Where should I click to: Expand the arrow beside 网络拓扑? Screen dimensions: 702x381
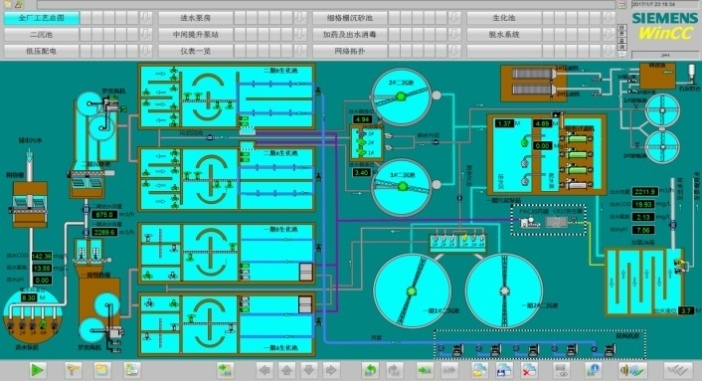pyautogui.click(x=454, y=51)
